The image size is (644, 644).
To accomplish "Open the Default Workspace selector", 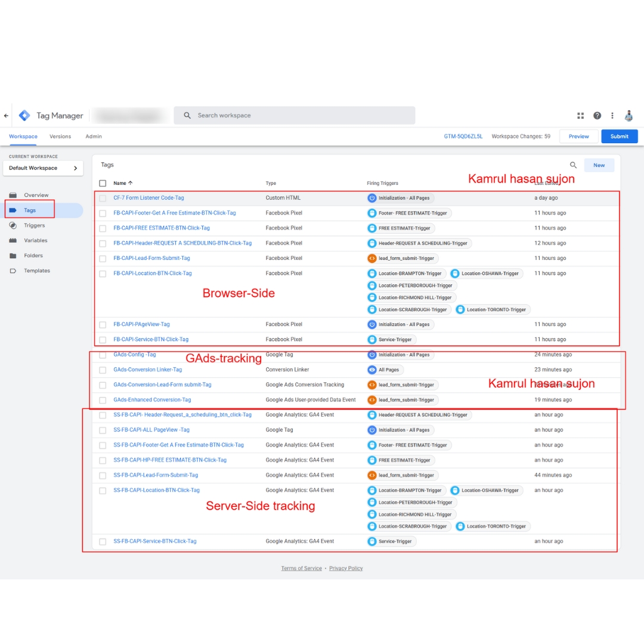I will pyautogui.click(x=43, y=168).
